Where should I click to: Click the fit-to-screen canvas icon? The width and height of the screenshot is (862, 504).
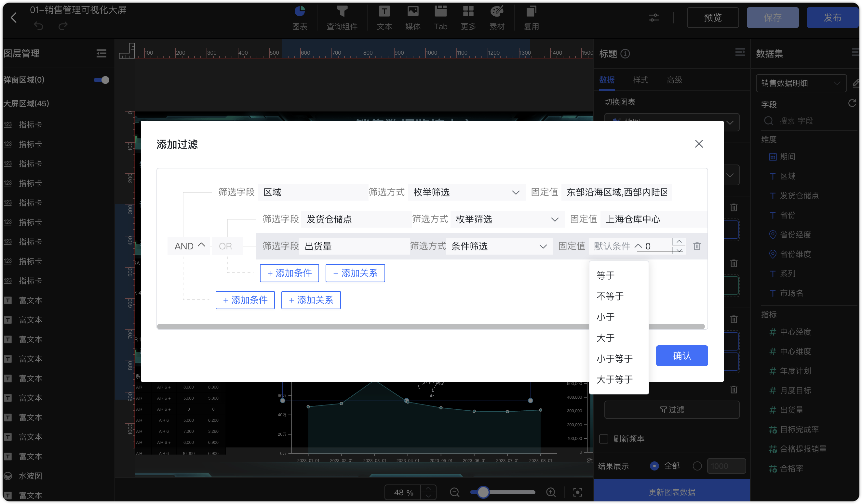tap(577, 492)
